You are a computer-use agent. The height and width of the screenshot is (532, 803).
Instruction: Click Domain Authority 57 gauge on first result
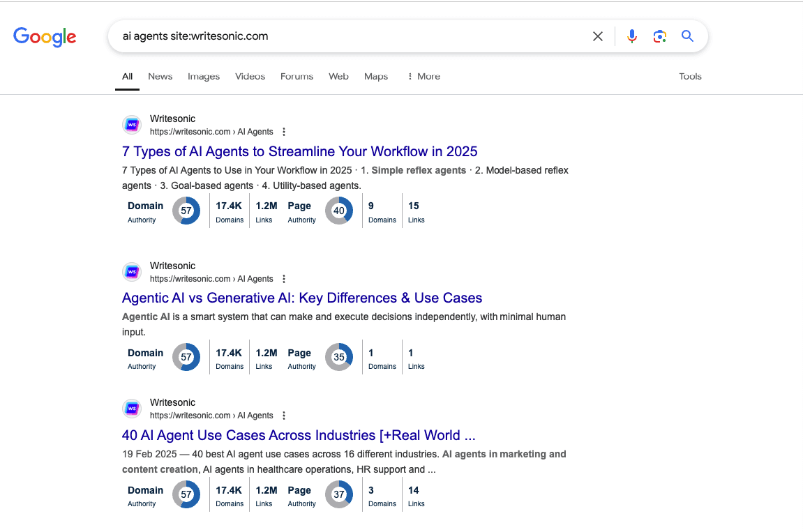click(186, 211)
